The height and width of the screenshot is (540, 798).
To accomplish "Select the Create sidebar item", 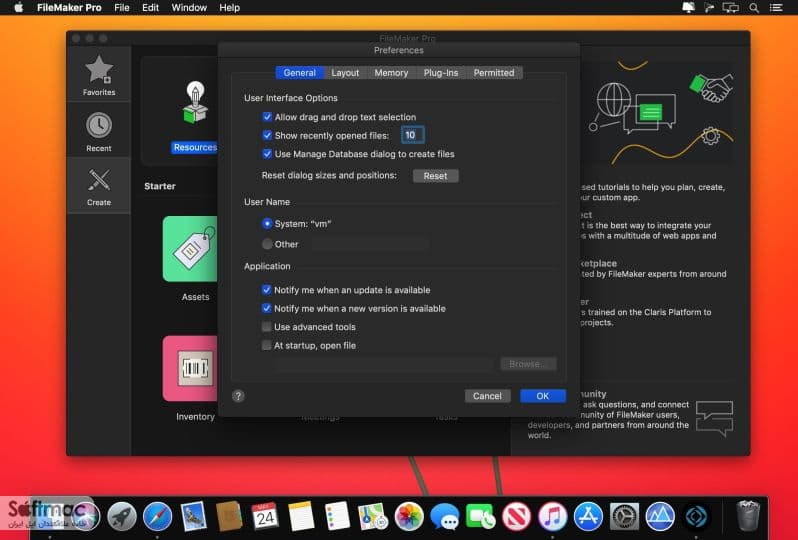I will [99, 186].
